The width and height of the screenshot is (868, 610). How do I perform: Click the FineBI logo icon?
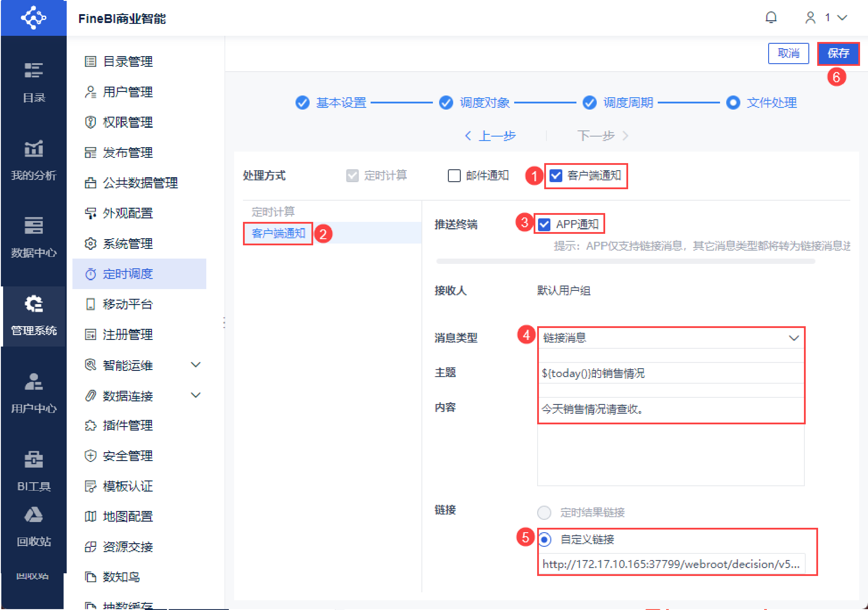(34, 18)
